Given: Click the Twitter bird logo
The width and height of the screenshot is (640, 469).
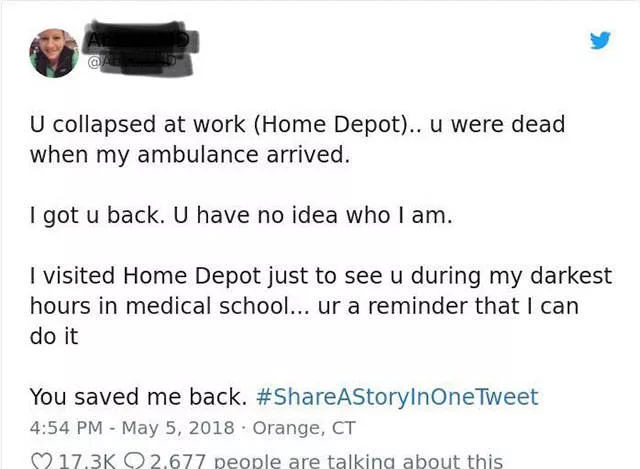Looking at the screenshot, I should (x=600, y=41).
